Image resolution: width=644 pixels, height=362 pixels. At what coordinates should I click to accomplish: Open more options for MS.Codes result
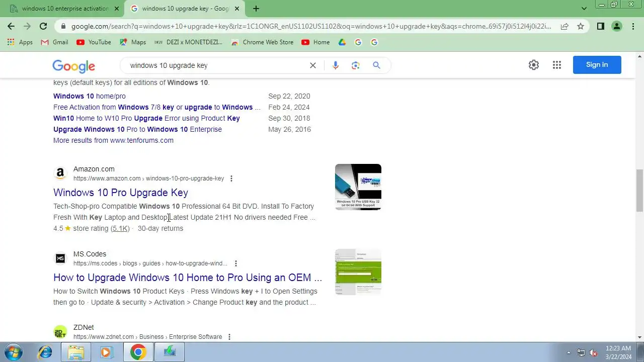pos(235,263)
